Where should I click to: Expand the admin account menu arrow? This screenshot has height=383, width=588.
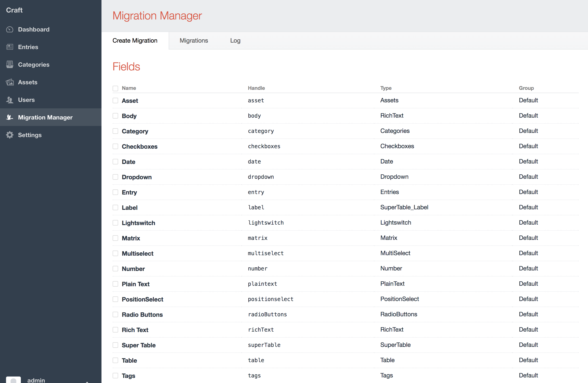coord(87,382)
